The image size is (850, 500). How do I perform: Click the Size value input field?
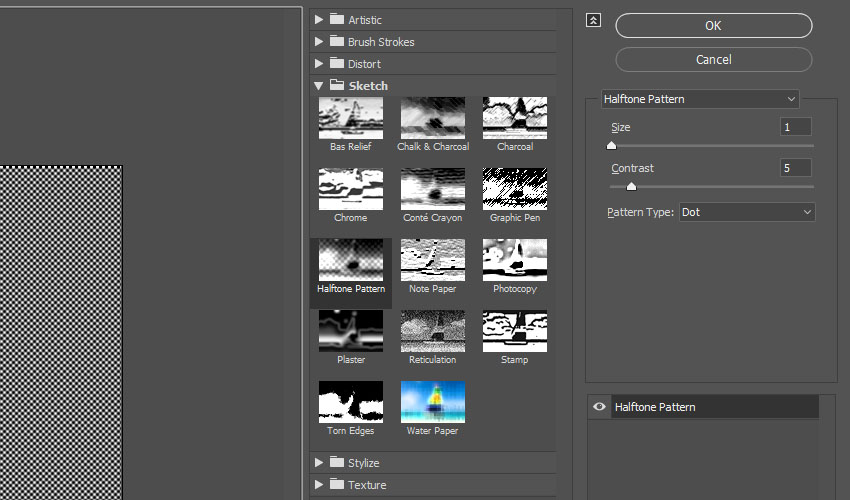point(795,127)
